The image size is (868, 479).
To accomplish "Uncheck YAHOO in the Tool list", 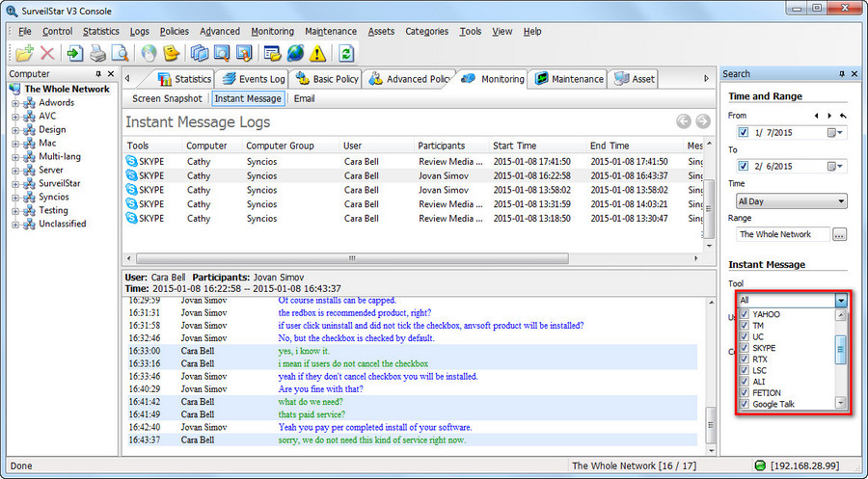I will click(744, 314).
